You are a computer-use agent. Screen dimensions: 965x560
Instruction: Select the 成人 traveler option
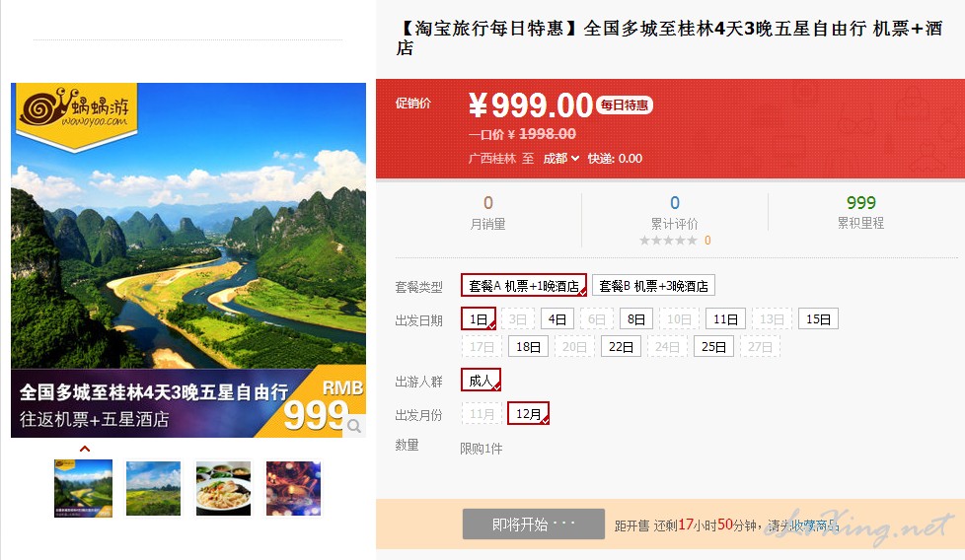click(481, 381)
